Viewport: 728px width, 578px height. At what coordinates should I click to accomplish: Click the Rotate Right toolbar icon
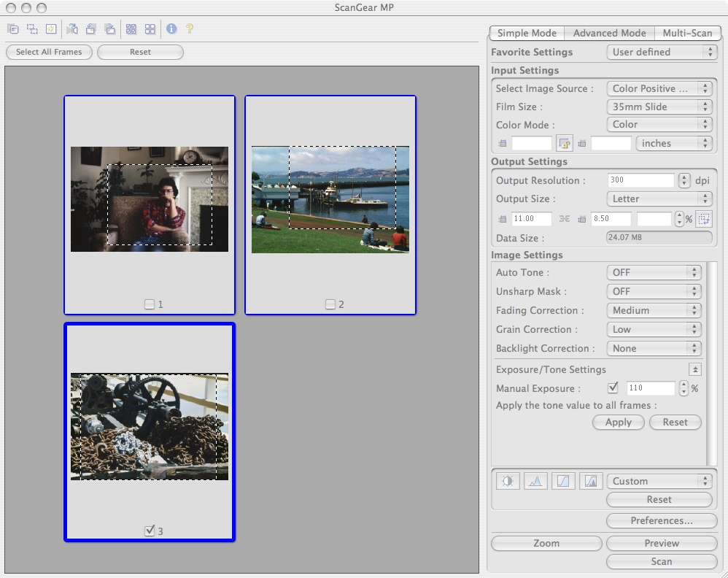[109, 29]
